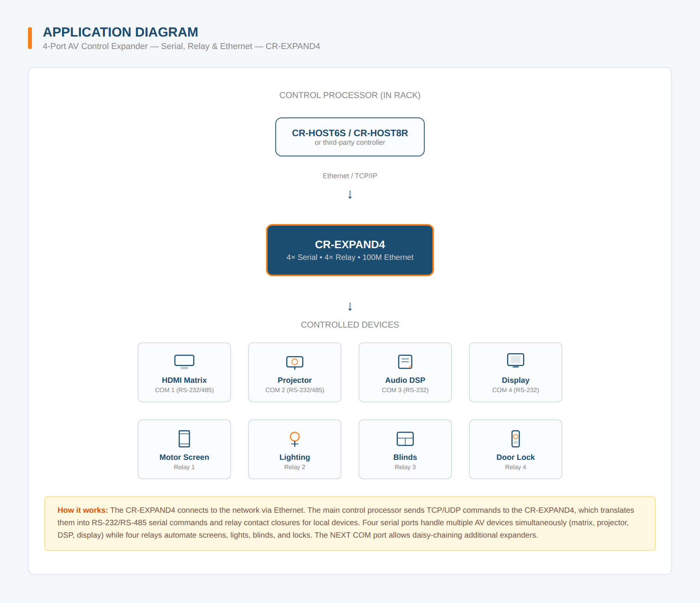Select the APPLICATION DIAGRAM heading
The image size is (700, 603).
click(x=120, y=32)
